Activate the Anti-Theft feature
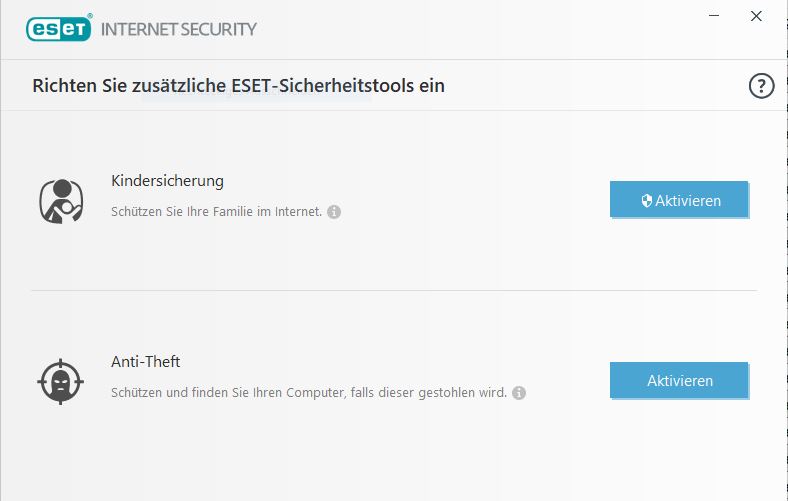The image size is (788, 501). pyautogui.click(x=679, y=380)
